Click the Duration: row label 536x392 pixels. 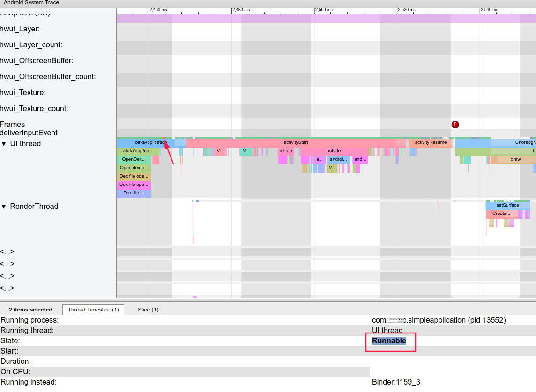coord(16,362)
